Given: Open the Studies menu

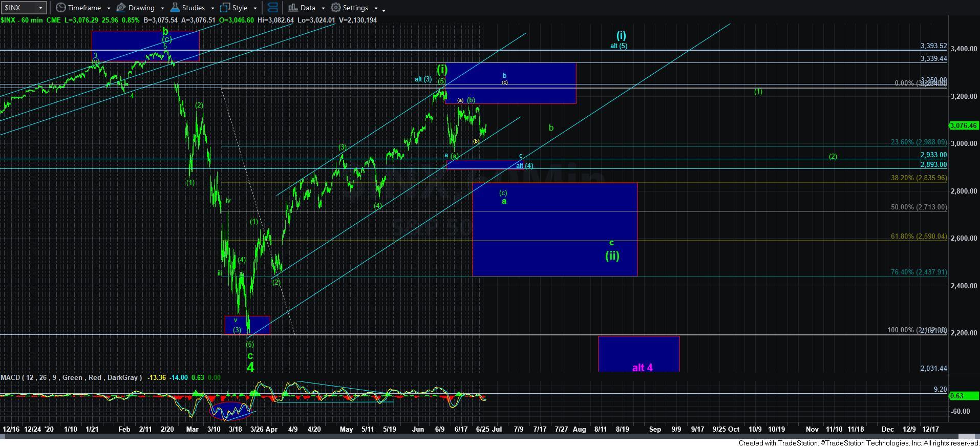Looking at the screenshot, I should click(x=193, y=8).
